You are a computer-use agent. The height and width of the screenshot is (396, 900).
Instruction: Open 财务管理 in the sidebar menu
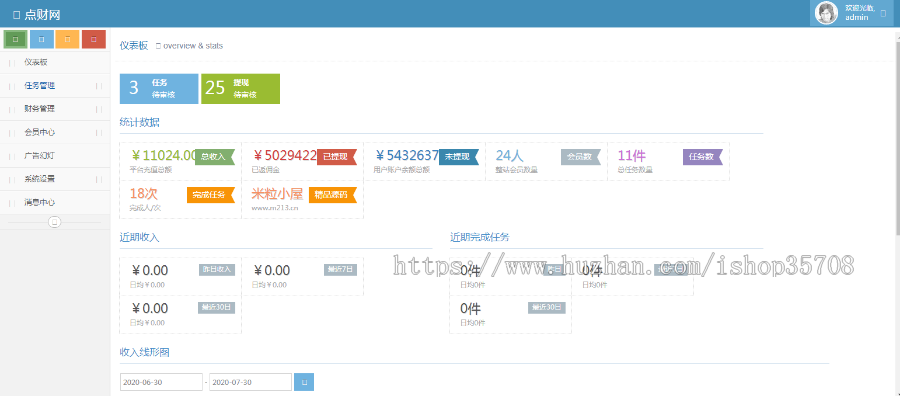tap(55, 108)
